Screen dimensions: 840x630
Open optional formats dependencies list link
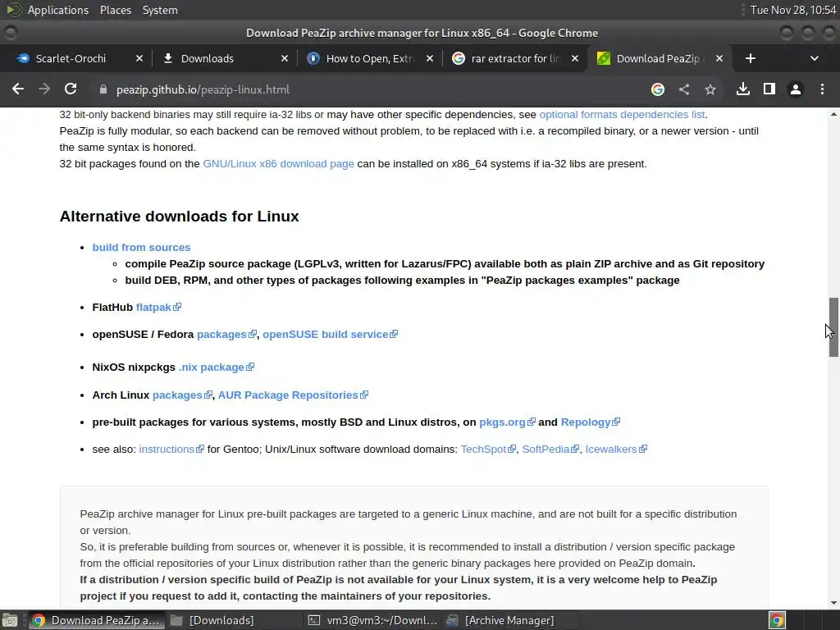(x=622, y=115)
